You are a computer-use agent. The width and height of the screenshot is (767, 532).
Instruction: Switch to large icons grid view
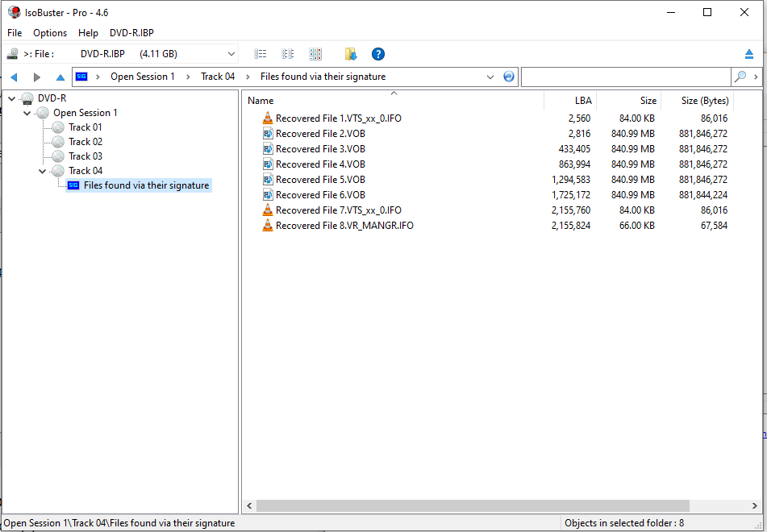click(315, 54)
